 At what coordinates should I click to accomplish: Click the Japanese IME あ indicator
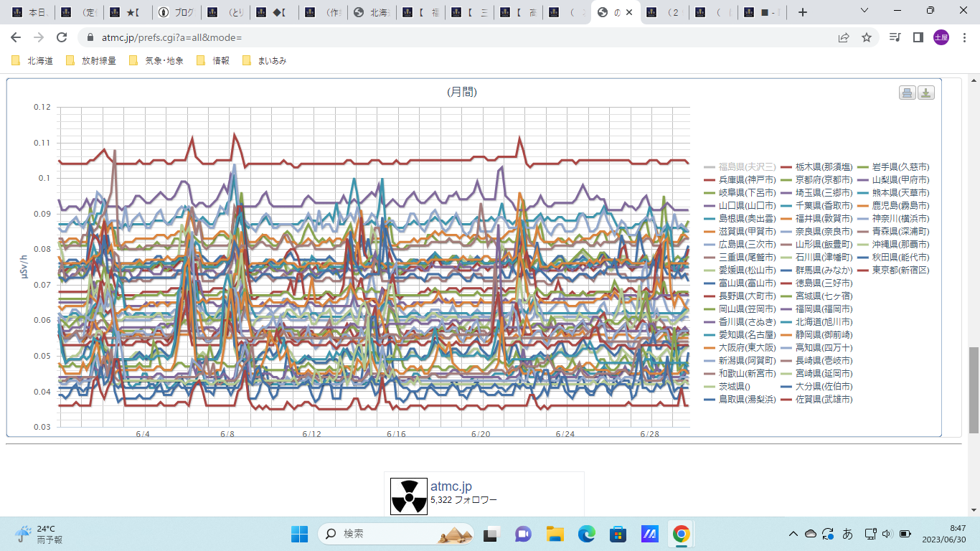pos(847,534)
